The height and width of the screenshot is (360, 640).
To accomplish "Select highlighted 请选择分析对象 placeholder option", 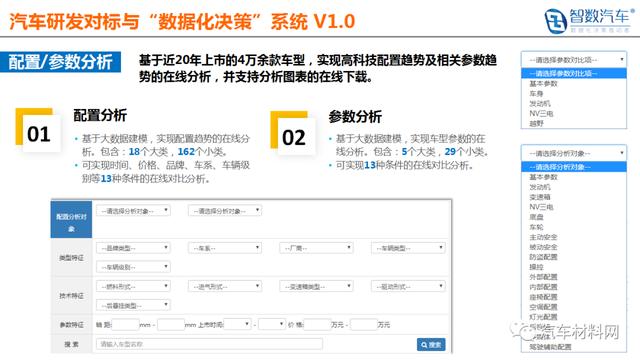I will click(574, 167).
